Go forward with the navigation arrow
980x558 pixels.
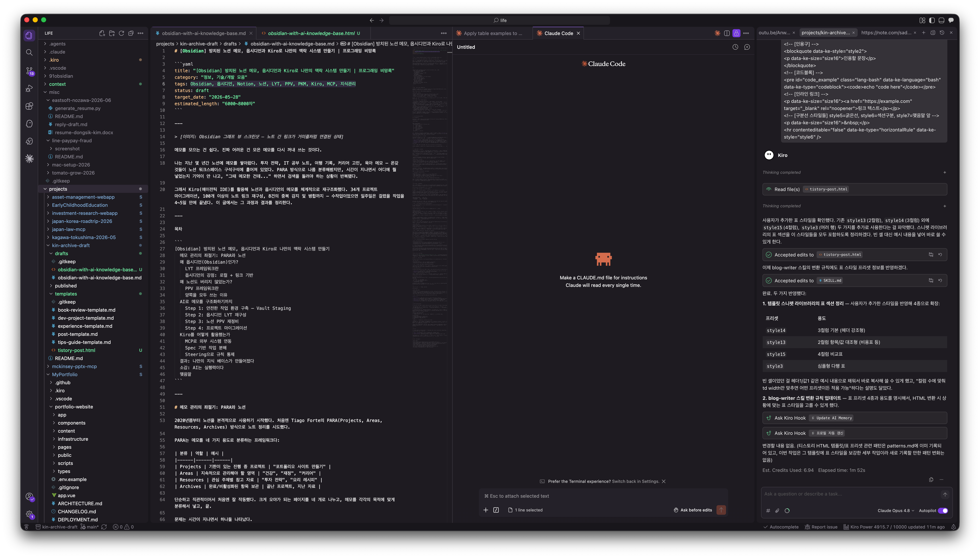[381, 20]
